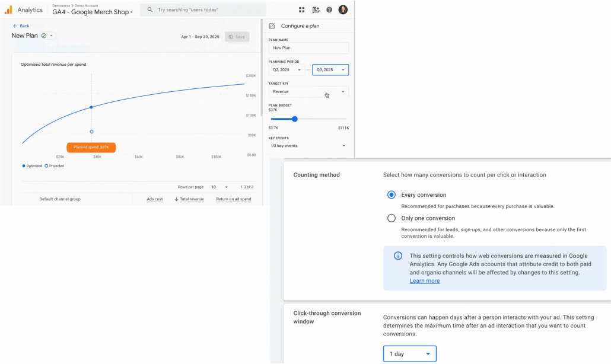611x364 pixels.
Task: Open the Target KPI Revenue dropdown
Action: [308, 92]
